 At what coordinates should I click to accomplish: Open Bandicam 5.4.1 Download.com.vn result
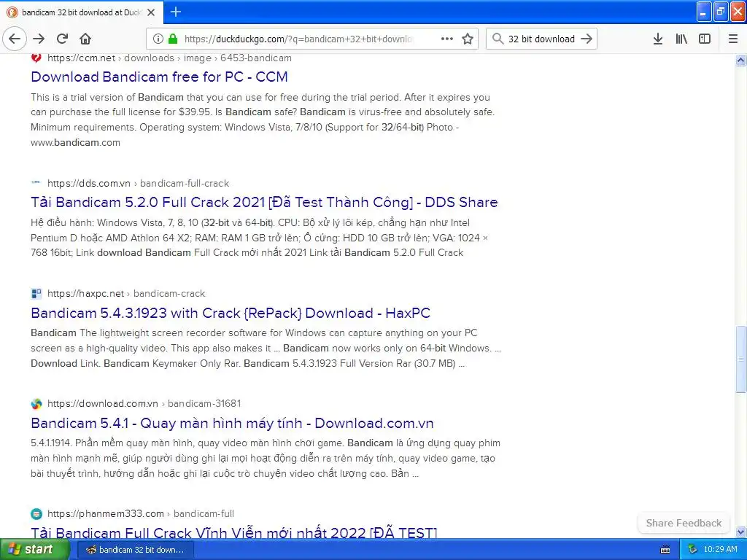(232, 423)
